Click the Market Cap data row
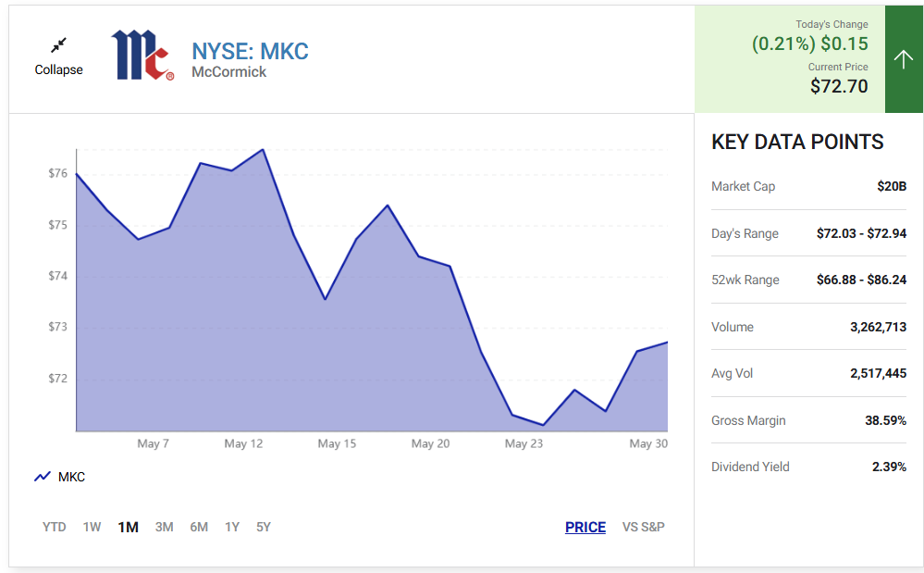Image resolution: width=924 pixels, height=573 pixels. click(807, 186)
